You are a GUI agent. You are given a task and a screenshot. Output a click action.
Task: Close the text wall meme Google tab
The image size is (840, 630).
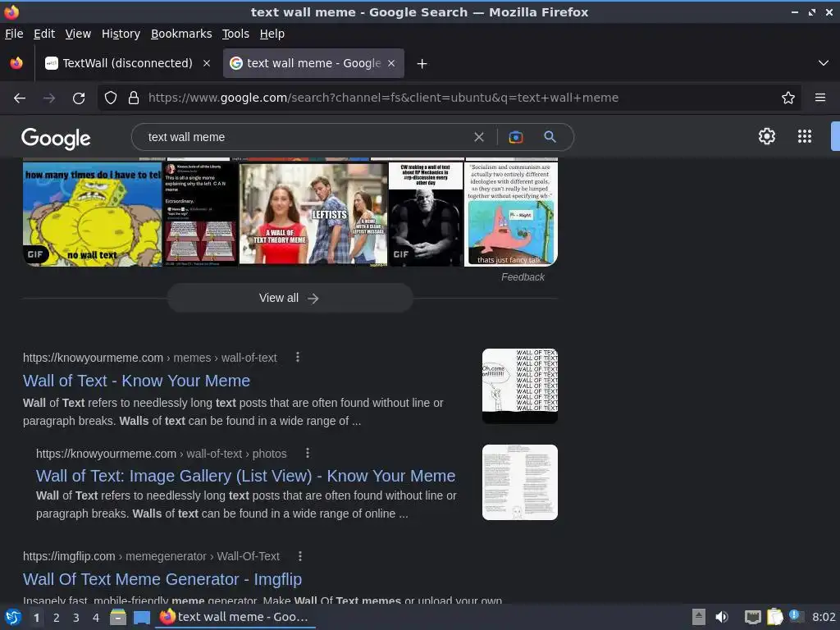(391, 63)
